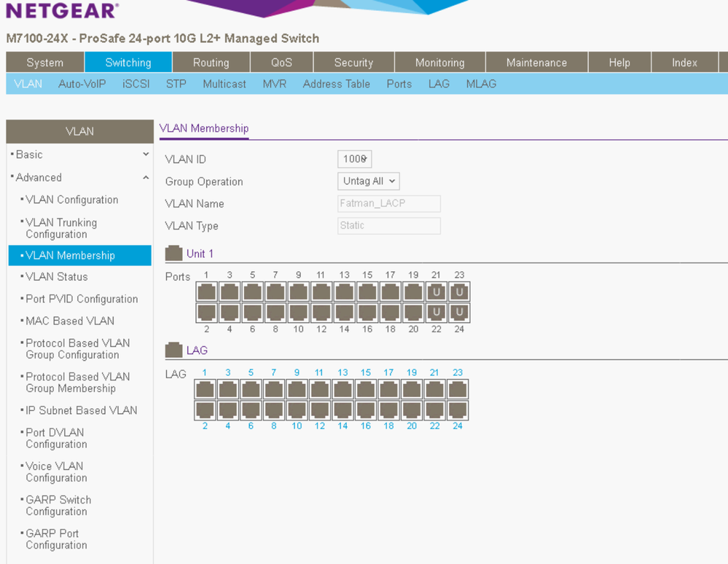Toggle port 11 membership in Unit 1
Screen dimensions: 728x564
point(321,292)
